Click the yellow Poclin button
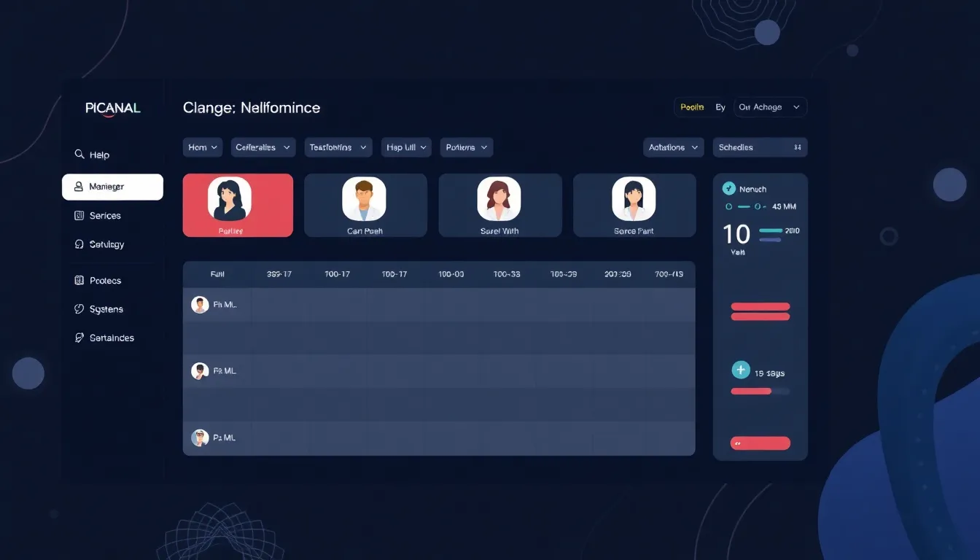980x560 pixels. [691, 107]
